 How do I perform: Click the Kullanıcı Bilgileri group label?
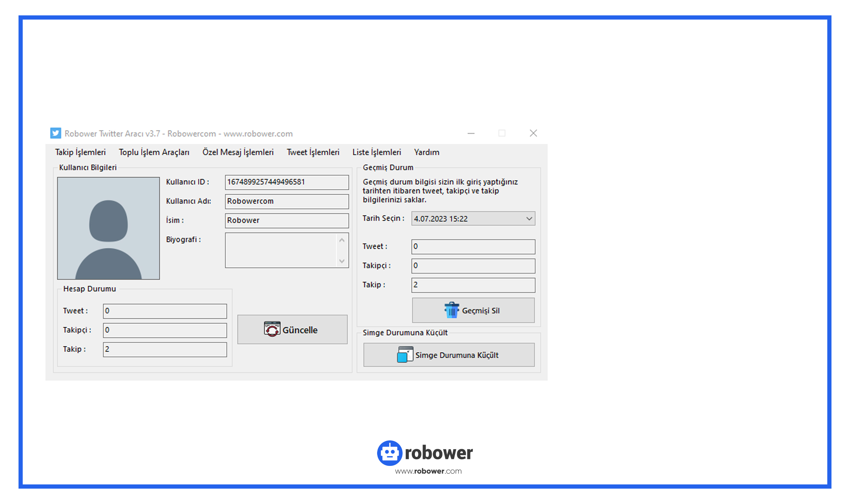88,167
